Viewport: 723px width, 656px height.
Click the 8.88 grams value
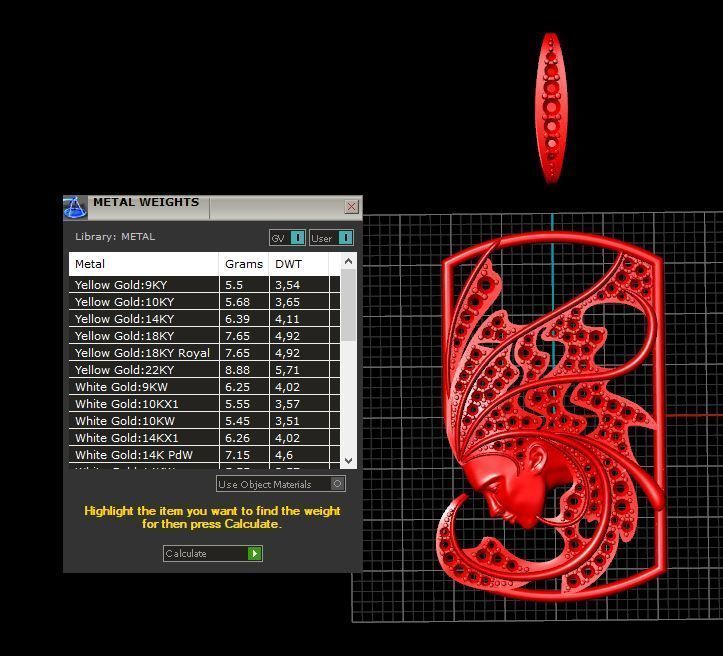coord(237,370)
